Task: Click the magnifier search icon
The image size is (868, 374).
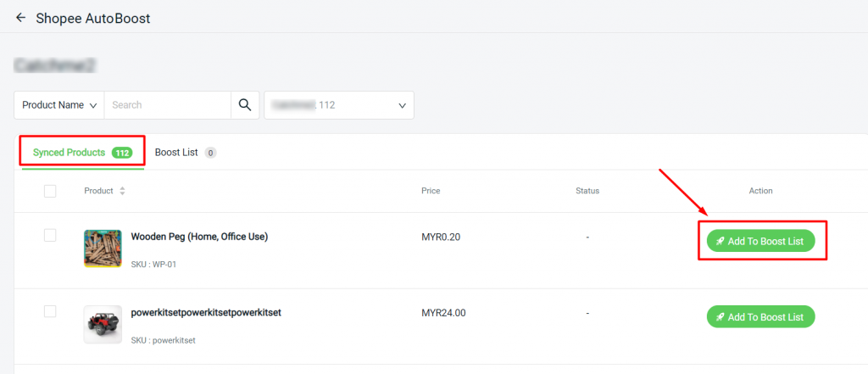Action: pyautogui.click(x=244, y=105)
